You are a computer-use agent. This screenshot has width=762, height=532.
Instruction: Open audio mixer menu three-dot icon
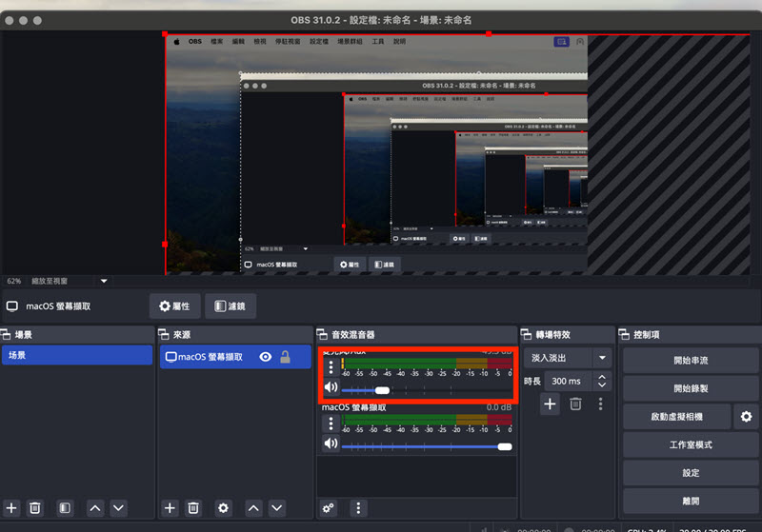click(x=359, y=508)
